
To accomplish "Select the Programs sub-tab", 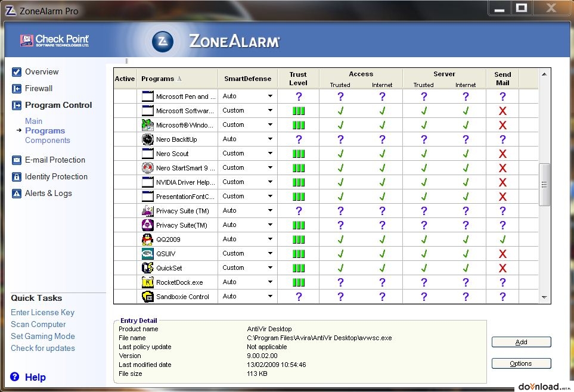I will coord(45,130).
